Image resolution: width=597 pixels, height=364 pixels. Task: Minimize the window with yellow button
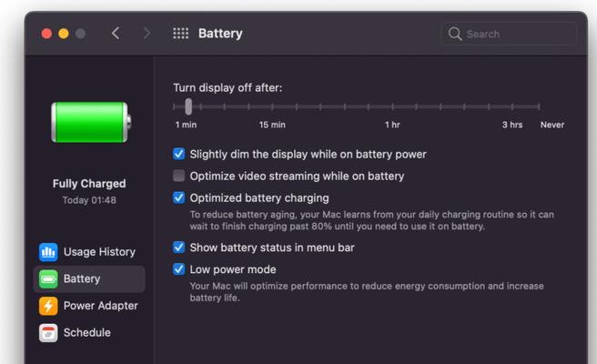(x=64, y=34)
